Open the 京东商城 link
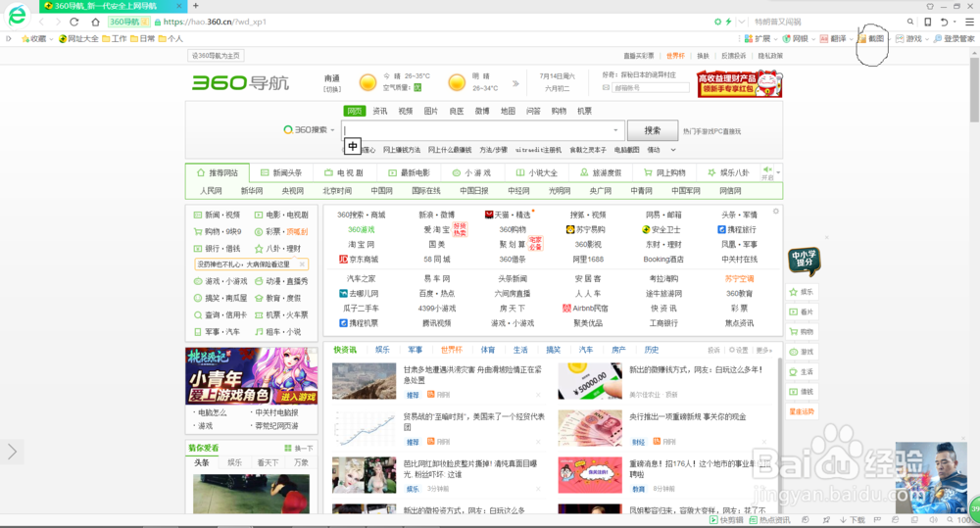The width and height of the screenshot is (980, 528). [359, 260]
